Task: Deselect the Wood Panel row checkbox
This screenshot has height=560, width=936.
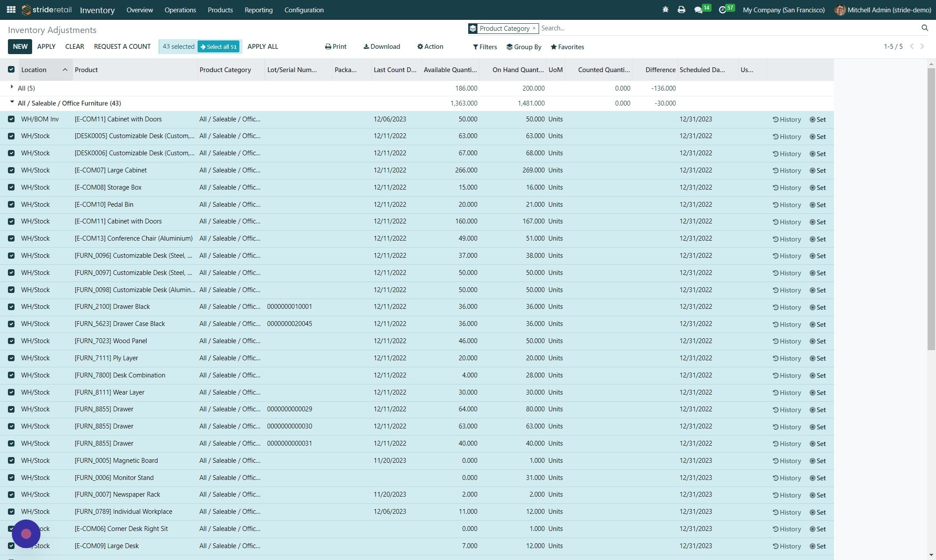Action: click(x=11, y=341)
